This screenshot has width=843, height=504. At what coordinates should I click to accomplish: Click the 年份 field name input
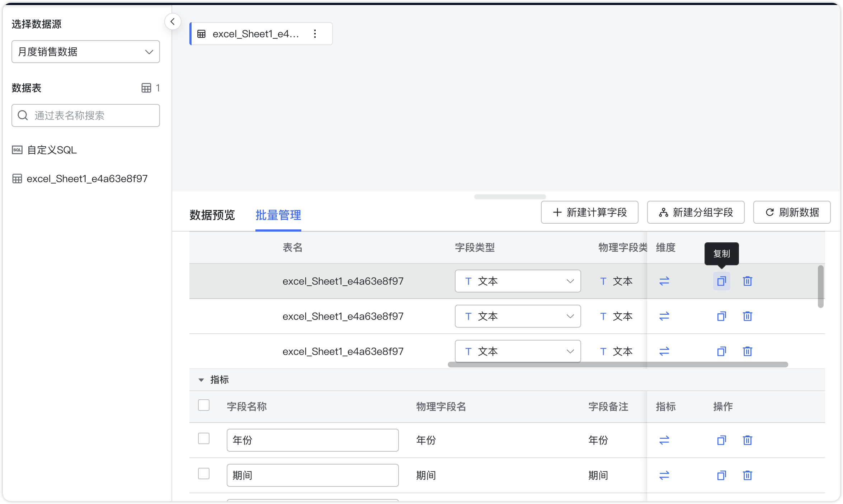(x=313, y=440)
